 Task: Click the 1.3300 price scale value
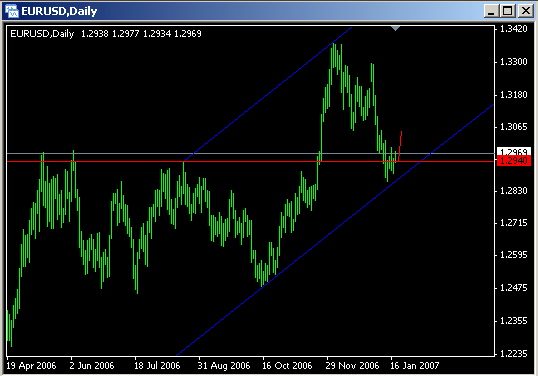pos(513,62)
